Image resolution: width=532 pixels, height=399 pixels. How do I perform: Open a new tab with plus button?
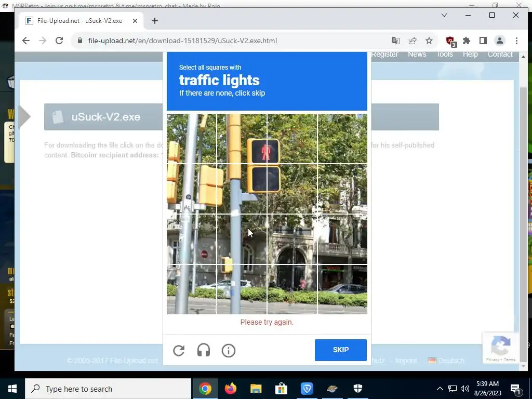click(155, 21)
